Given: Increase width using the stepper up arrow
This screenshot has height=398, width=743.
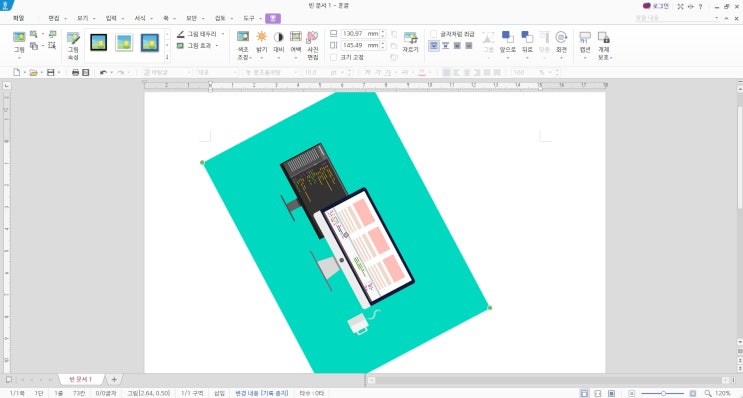Looking at the screenshot, I should pyautogui.click(x=383, y=32).
